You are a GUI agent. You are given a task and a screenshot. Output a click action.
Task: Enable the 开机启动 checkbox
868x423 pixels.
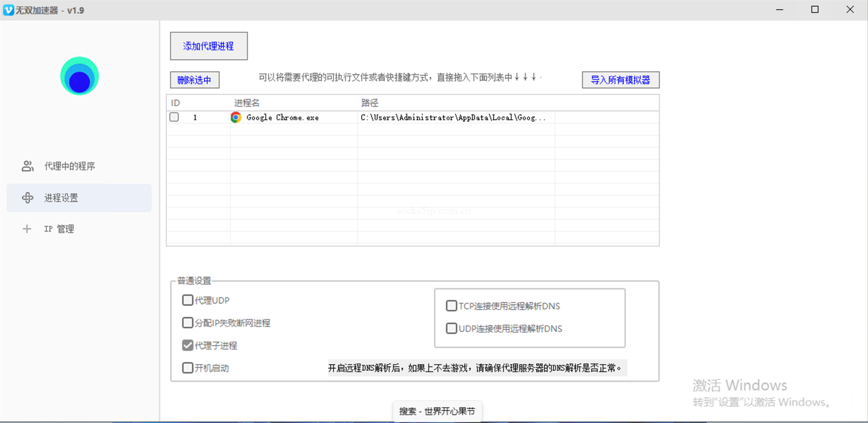(188, 368)
